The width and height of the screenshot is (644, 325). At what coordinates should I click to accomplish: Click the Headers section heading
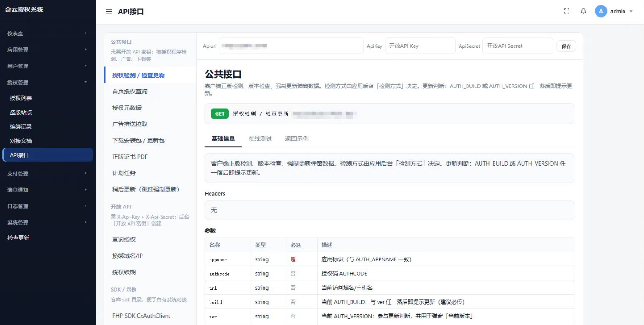pyautogui.click(x=215, y=193)
